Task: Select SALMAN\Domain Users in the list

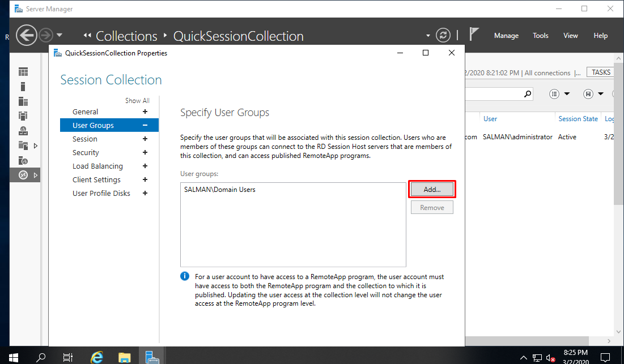Action: tap(220, 190)
